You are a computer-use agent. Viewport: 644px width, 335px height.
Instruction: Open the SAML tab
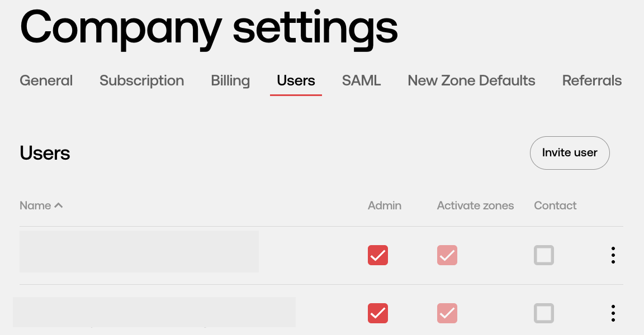coord(362,80)
